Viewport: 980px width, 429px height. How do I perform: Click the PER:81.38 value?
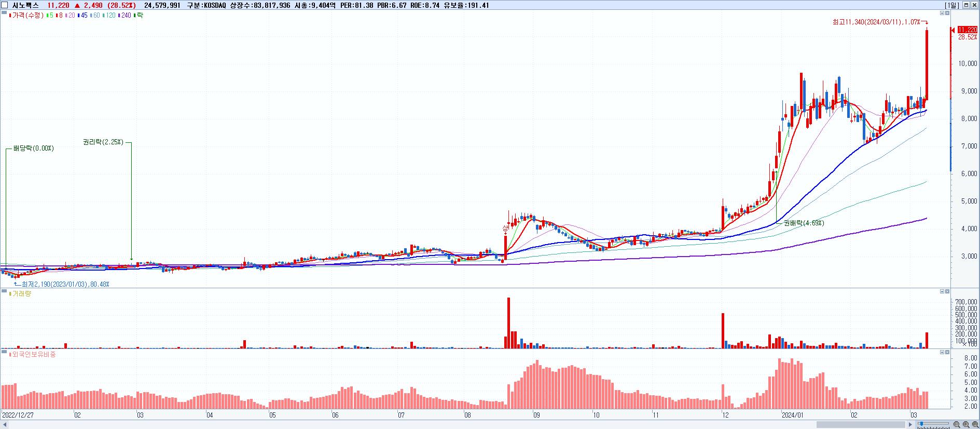click(x=358, y=5)
